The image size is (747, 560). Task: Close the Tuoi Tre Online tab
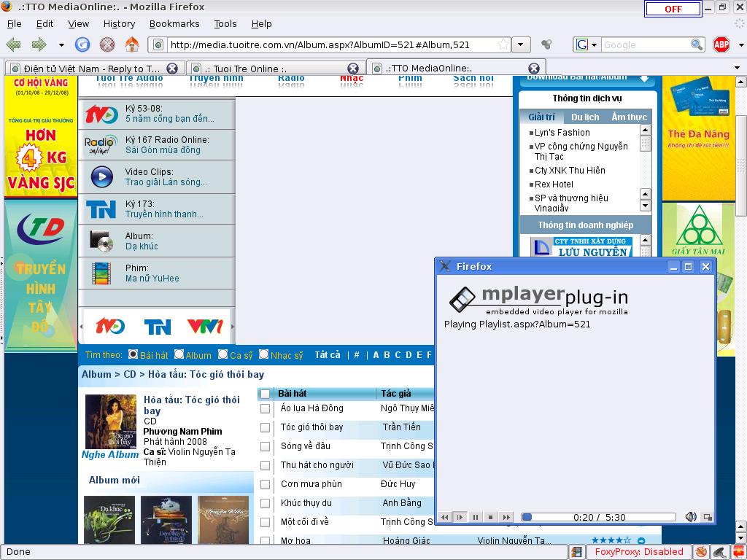point(353,69)
